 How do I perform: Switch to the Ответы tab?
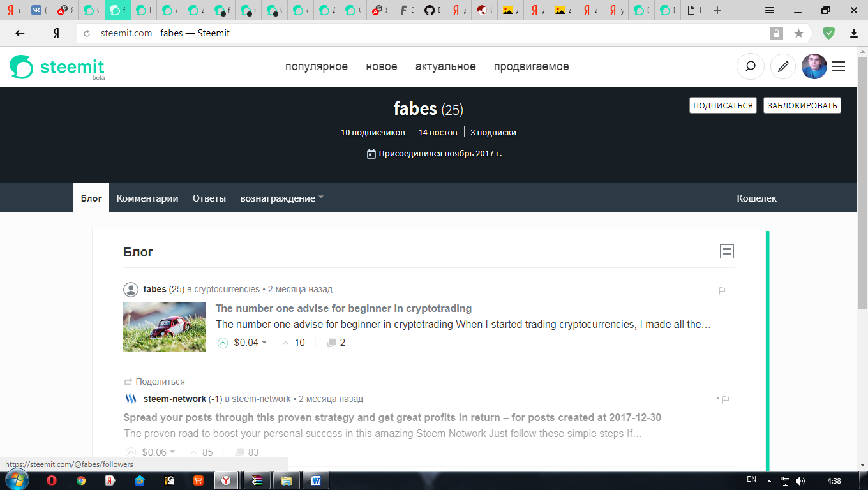tap(209, 198)
